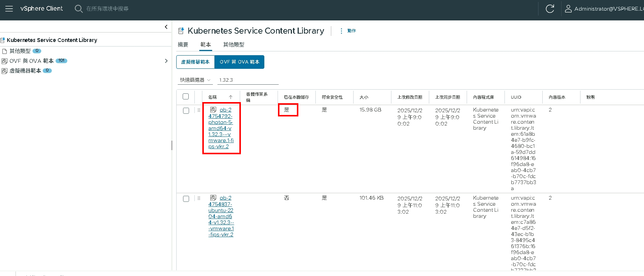Toggle the select-all checkbox in table header

tap(186, 96)
